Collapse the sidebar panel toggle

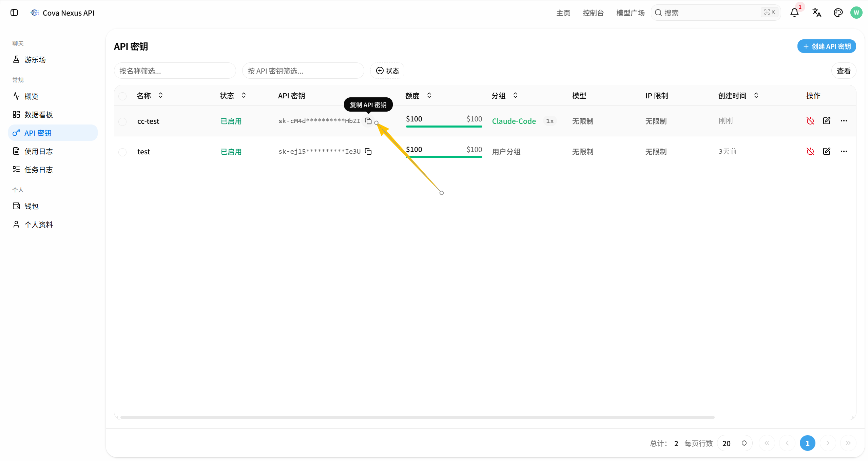(x=14, y=13)
